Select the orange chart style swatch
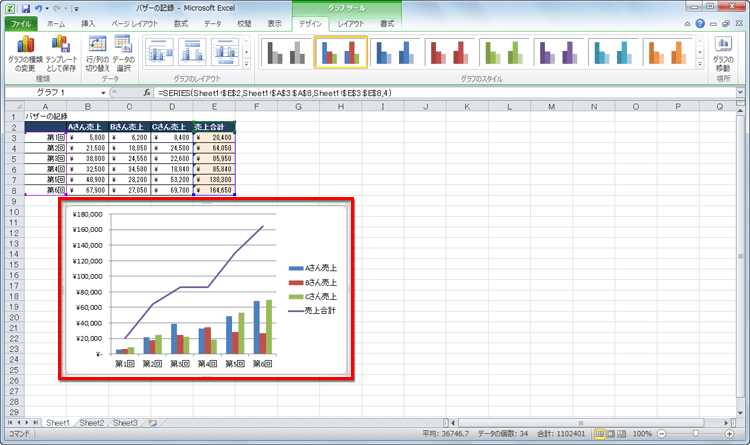This screenshot has height=445, width=750. click(666, 51)
